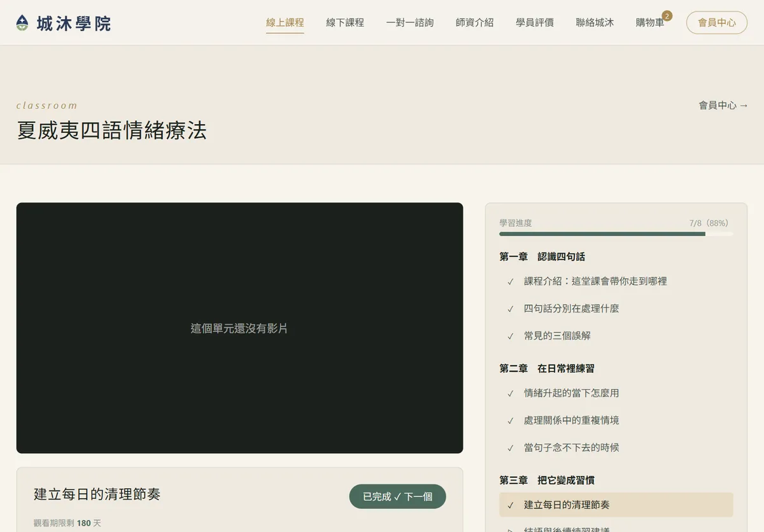Click checkmark beside 處理關係中的重複情境

click(511, 421)
